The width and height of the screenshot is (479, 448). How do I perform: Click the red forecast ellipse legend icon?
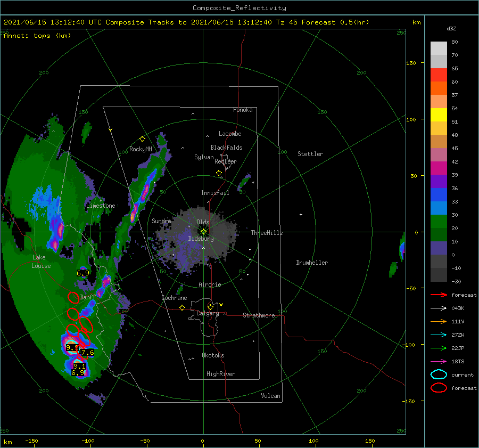coord(439,388)
